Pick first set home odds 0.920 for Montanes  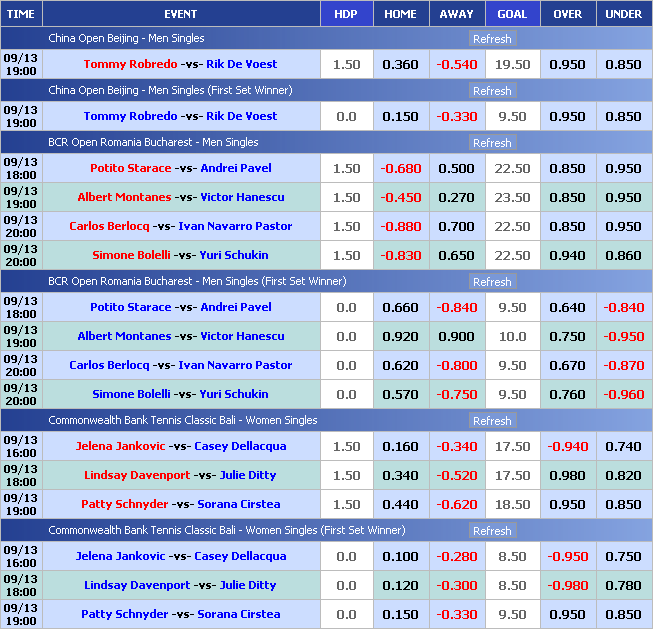click(x=401, y=336)
